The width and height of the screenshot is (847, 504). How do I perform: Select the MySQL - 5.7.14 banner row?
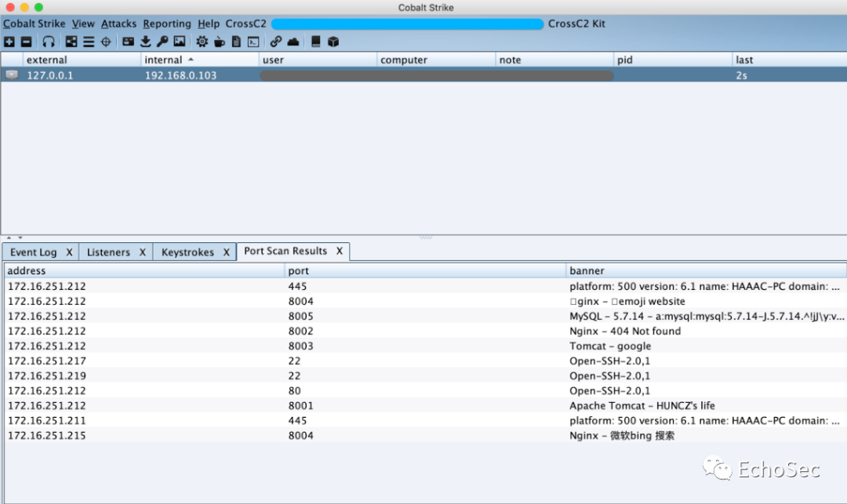(426, 316)
